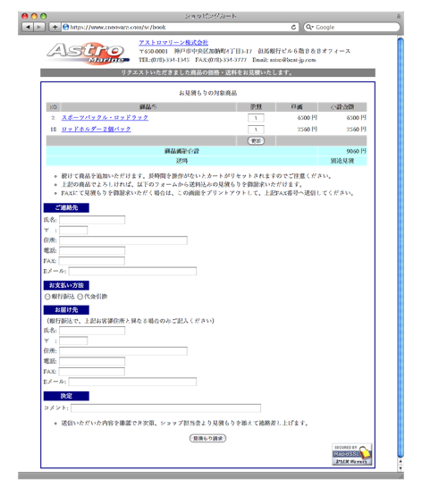
Task: Click the update quantity button
Action: (256, 141)
